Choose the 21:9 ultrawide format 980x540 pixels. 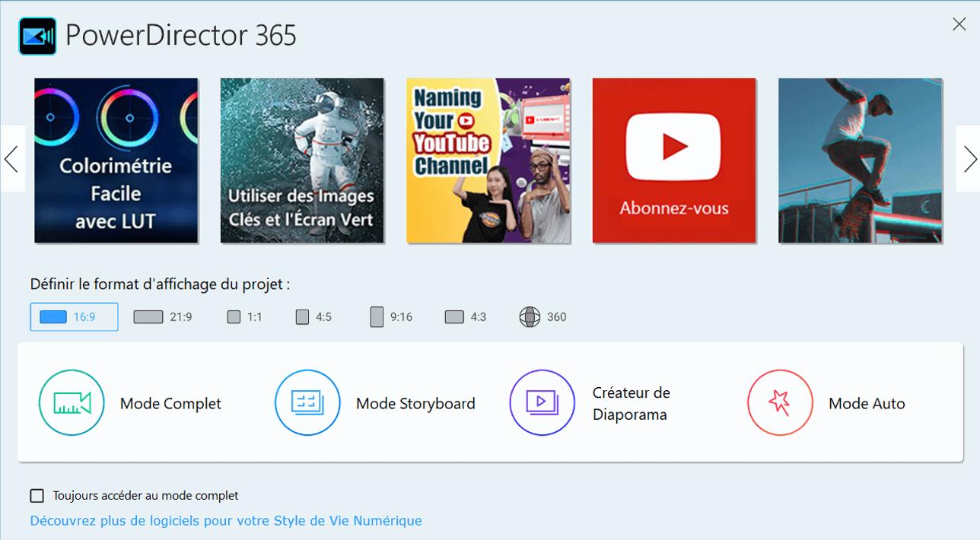point(163,317)
